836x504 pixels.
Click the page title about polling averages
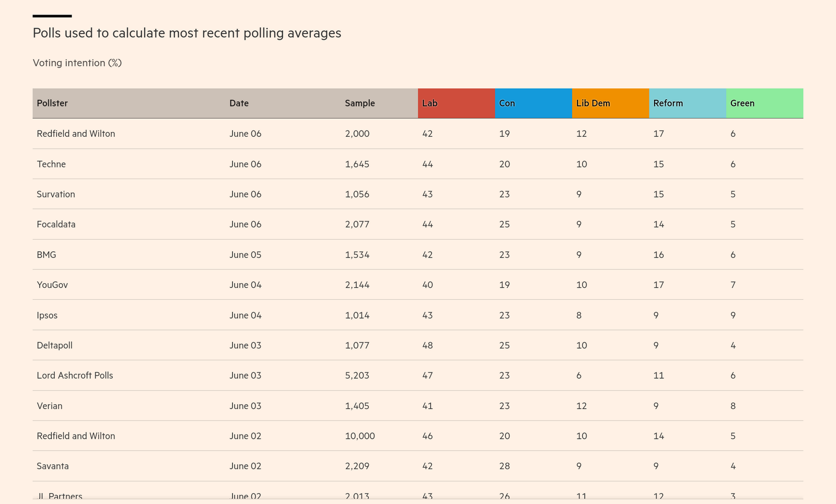[x=187, y=33]
